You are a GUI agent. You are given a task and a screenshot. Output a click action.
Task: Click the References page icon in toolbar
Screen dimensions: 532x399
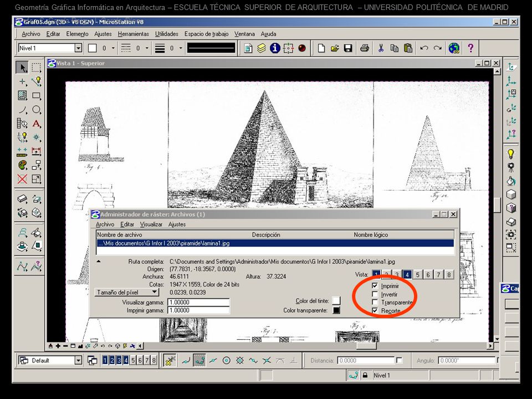[x=248, y=48]
